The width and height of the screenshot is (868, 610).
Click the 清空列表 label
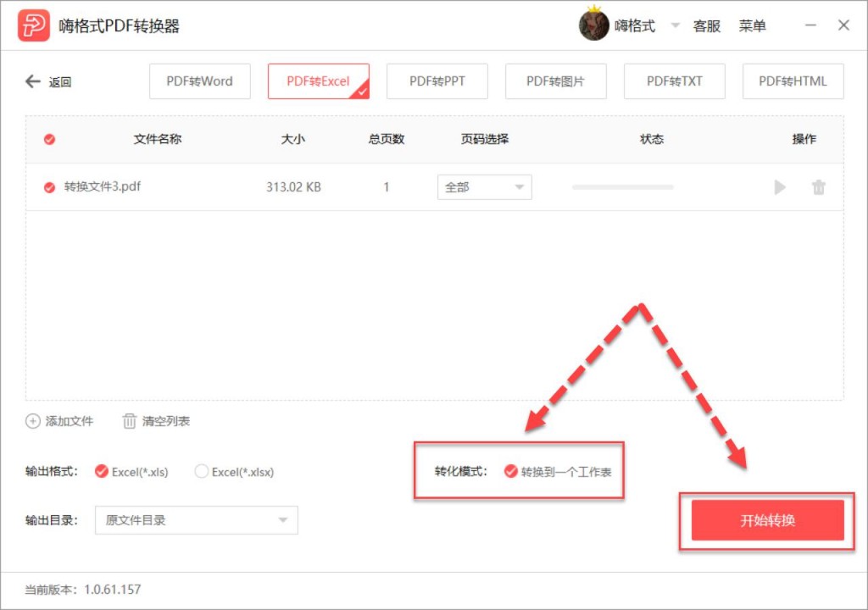click(166, 421)
